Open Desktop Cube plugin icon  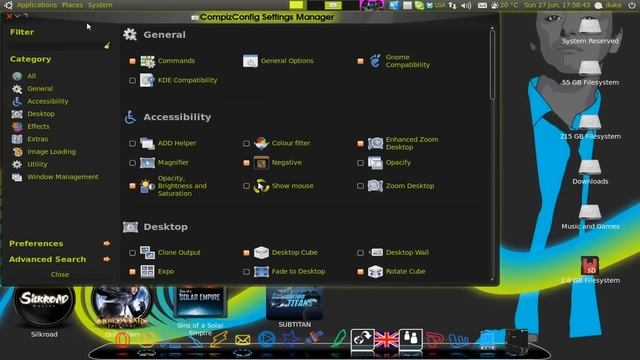tap(261, 253)
